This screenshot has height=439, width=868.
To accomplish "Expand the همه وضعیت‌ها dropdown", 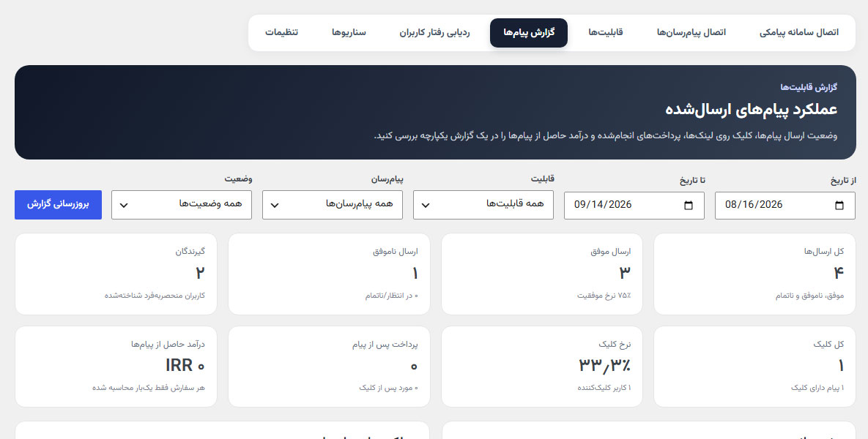I will [x=182, y=205].
